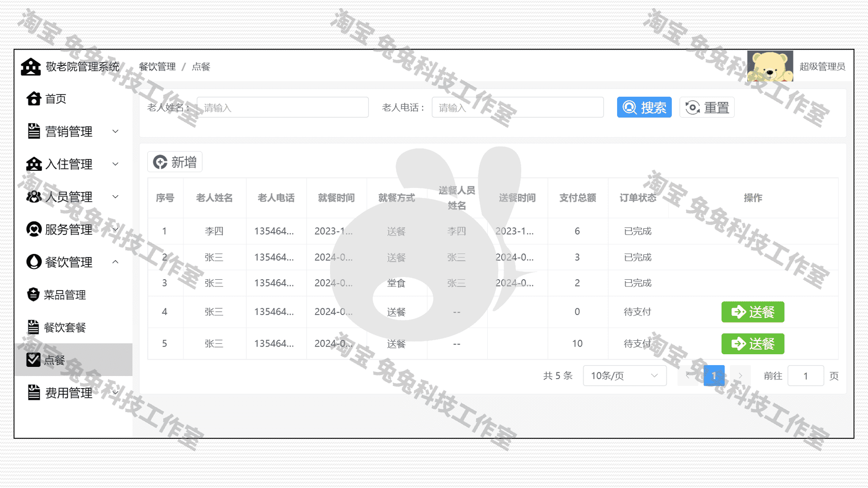Click the magnifier icon in 搜索 button
Image resolution: width=868 pixels, height=488 pixels.
(x=629, y=108)
